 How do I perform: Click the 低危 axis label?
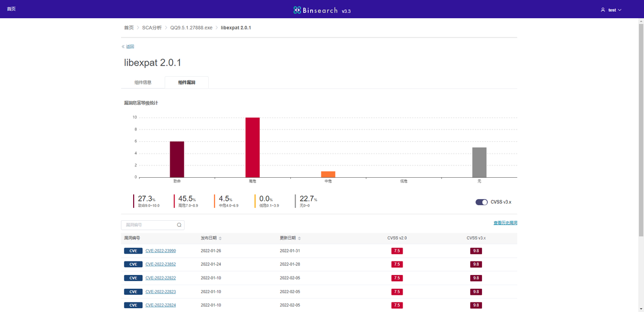[404, 182]
